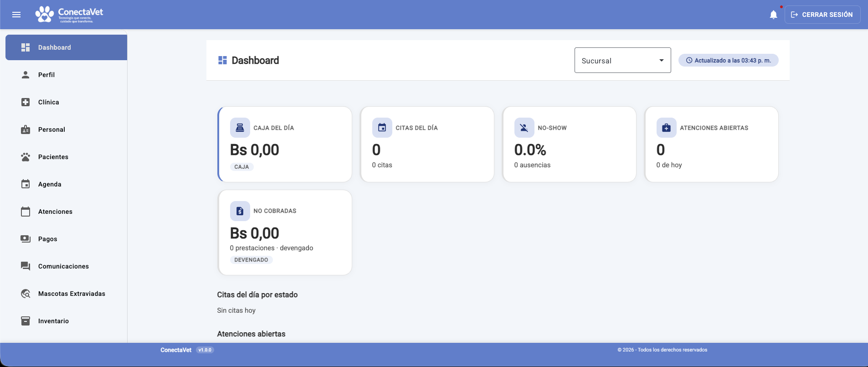This screenshot has width=868, height=367.
Task: Click the 'Sin citas hoy' text
Action: point(236,310)
